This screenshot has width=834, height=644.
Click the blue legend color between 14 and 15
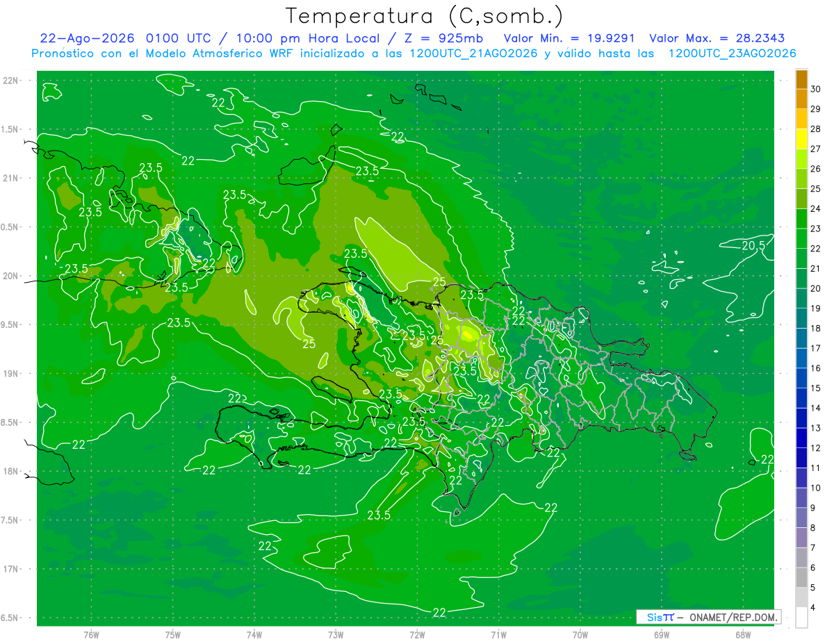[x=801, y=398]
